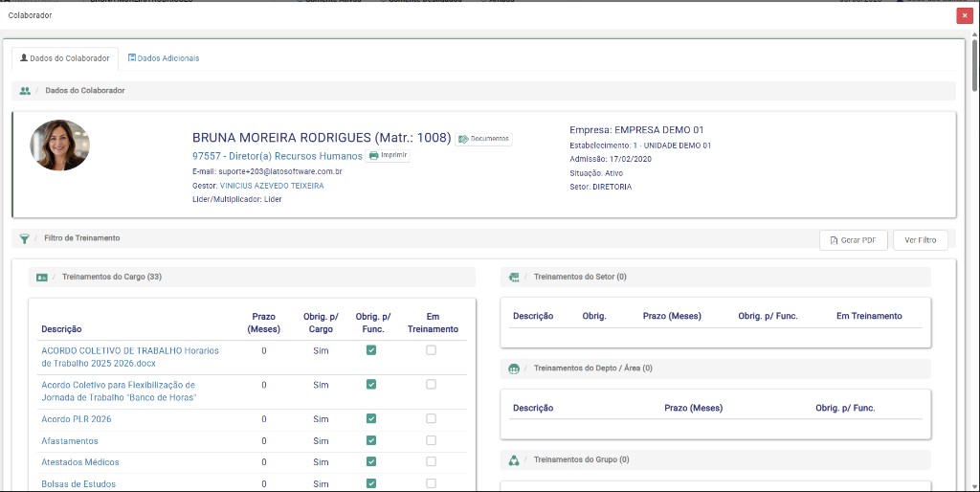
Task: Click the printer icon on Imprimir button
Action: [x=374, y=156]
